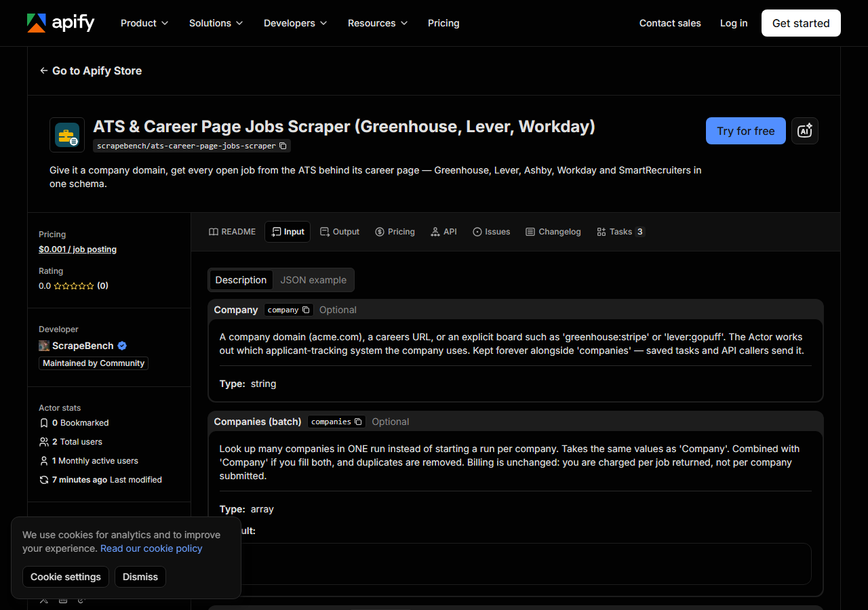Open Cookie settings
The image size is (868, 610).
pyautogui.click(x=66, y=577)
